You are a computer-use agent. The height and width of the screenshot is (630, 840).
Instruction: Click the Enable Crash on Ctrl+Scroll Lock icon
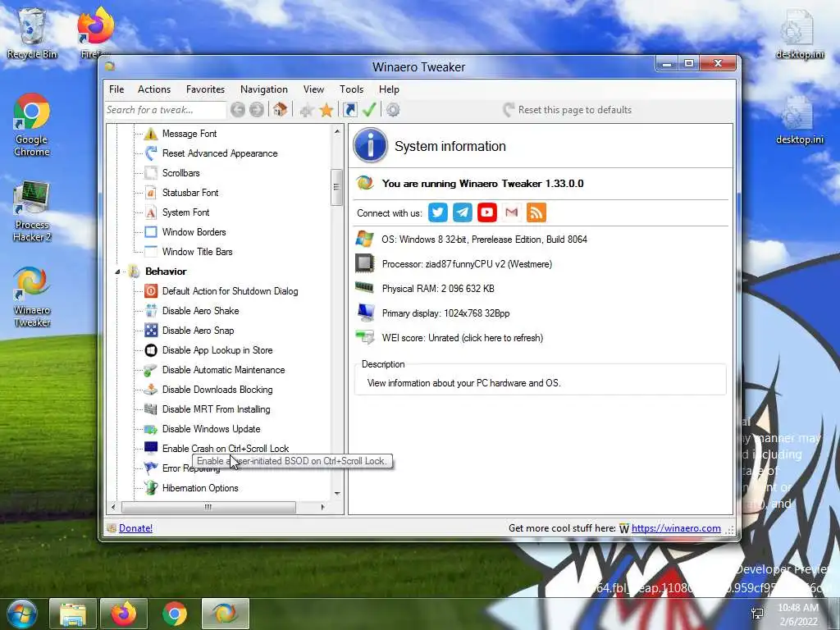click(151, 448)
